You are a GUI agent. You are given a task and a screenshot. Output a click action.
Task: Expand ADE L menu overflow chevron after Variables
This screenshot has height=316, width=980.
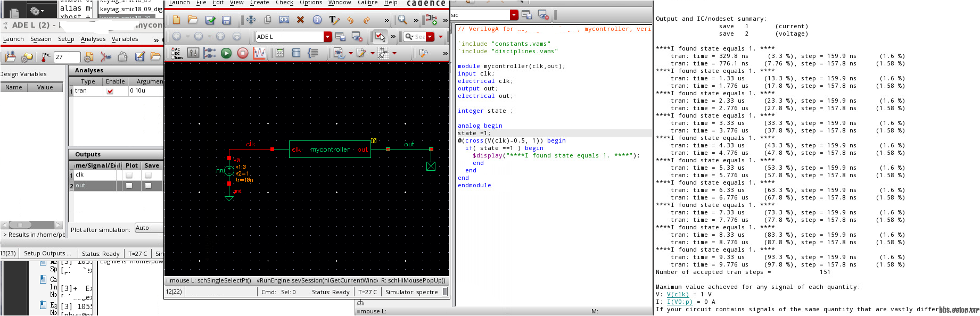156,40
